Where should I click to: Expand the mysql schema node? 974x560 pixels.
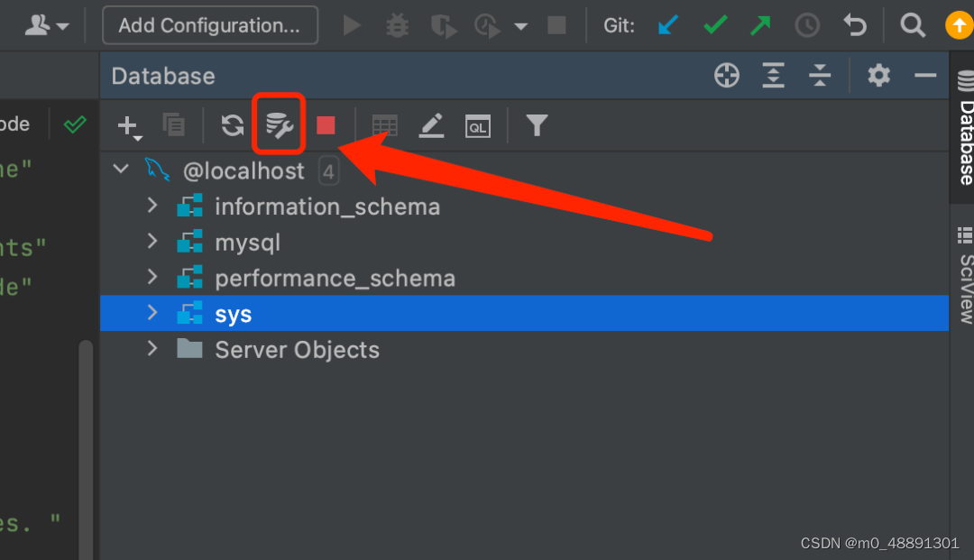[x=152, y=241]
